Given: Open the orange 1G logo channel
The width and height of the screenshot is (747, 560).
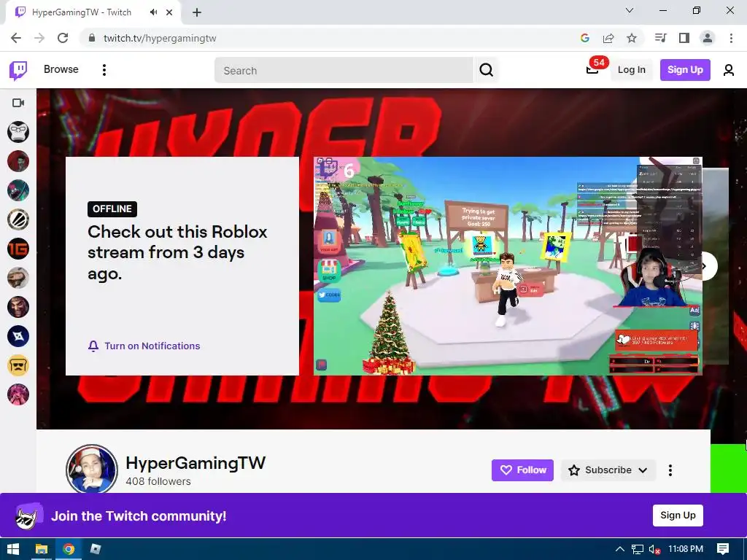Looking at the screenshot, I should point(18,249).
